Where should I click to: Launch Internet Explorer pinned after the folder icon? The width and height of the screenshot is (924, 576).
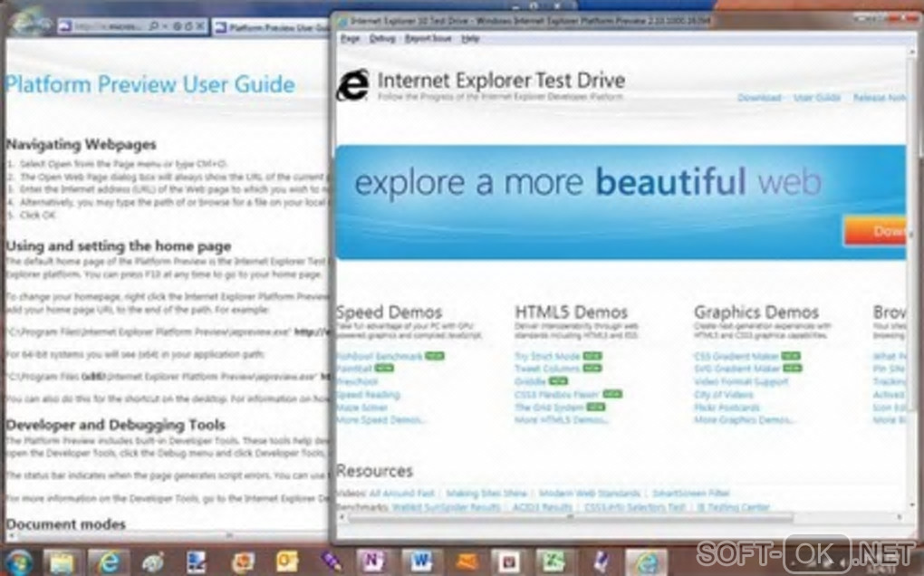coord(108,562)
